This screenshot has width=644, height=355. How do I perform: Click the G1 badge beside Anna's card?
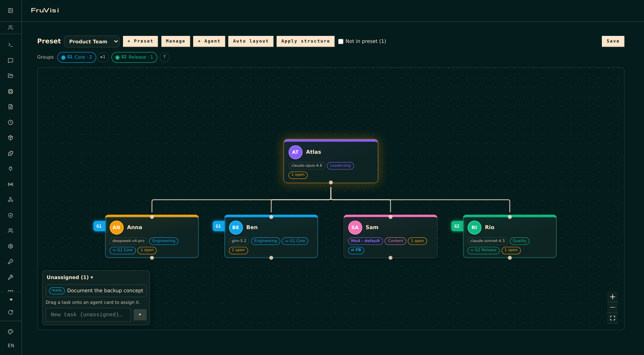tap(99, 226)
